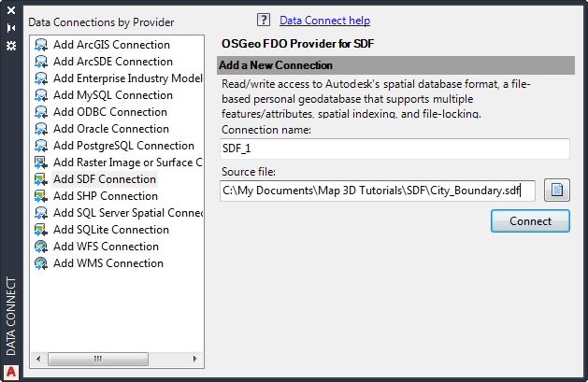Click the MySQL connection icon
Screen dimensions: 588x382
(x=41, y=95)
